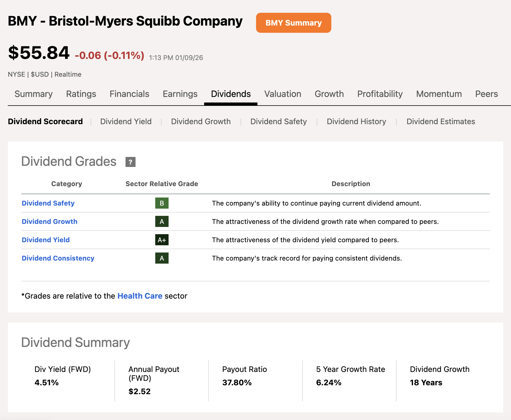Click the Dividend Summary section heading
Image resolution: width=511 pixels, height=420 pixels.
[x=76, y=342]
